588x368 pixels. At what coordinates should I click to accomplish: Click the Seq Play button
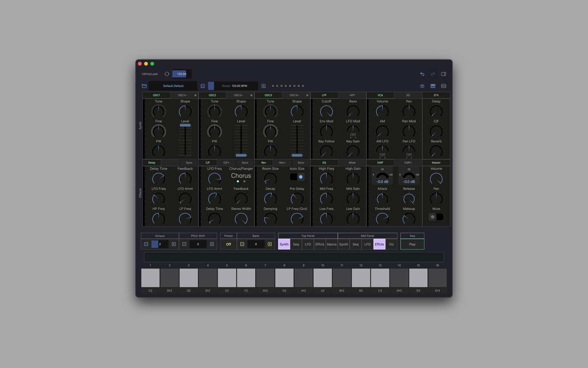[x=412, y=244]
